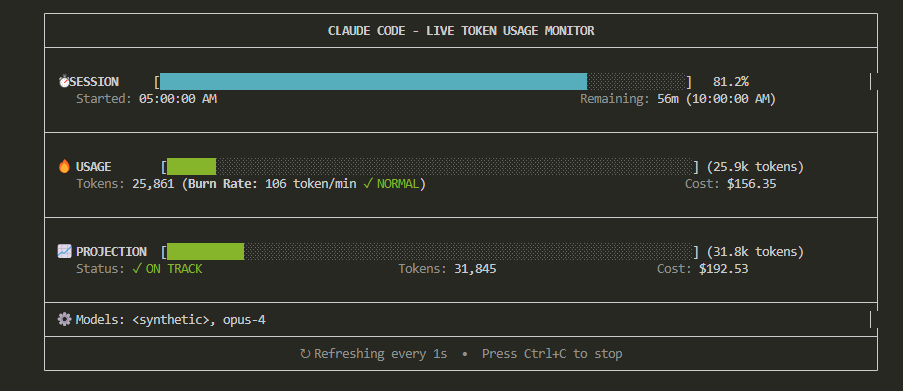
Task: Click the 81.2% session percentage
Action: click(x=731, y=82)
